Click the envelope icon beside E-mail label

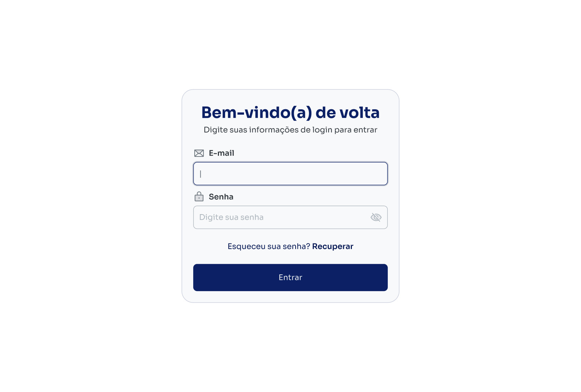coord(199,153)
